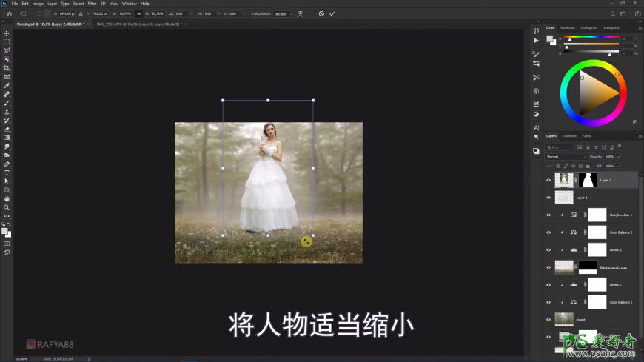Toggle lock transparent pixels icon
This screenshot has height=362, width=644.
pos(558,166)
